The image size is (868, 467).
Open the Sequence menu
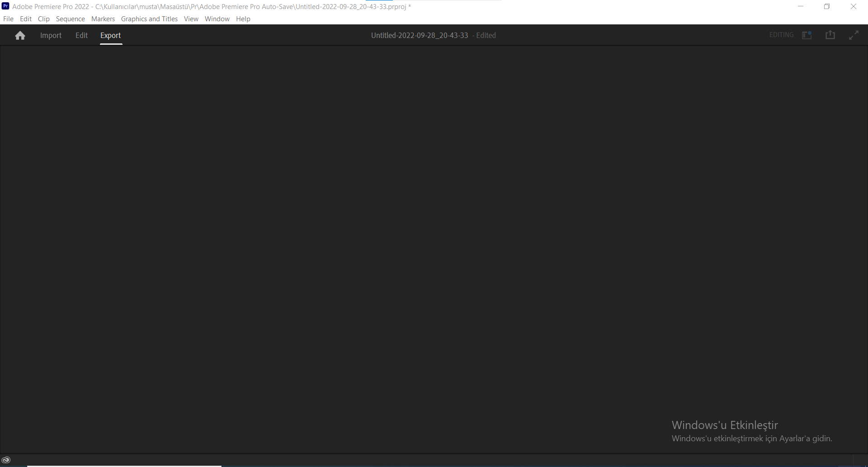(70, 19)
